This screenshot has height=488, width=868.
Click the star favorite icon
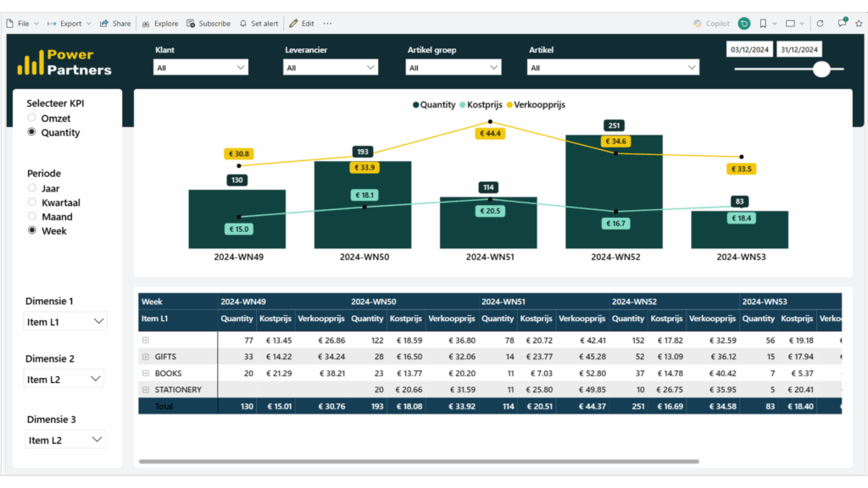click(860, 24)
